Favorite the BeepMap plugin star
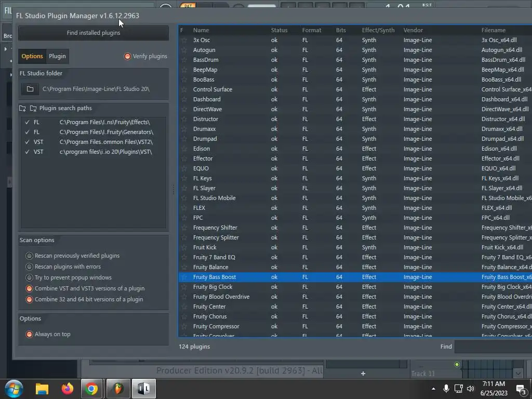This screenshot has width=532, height=399. (x=184, y=70)
